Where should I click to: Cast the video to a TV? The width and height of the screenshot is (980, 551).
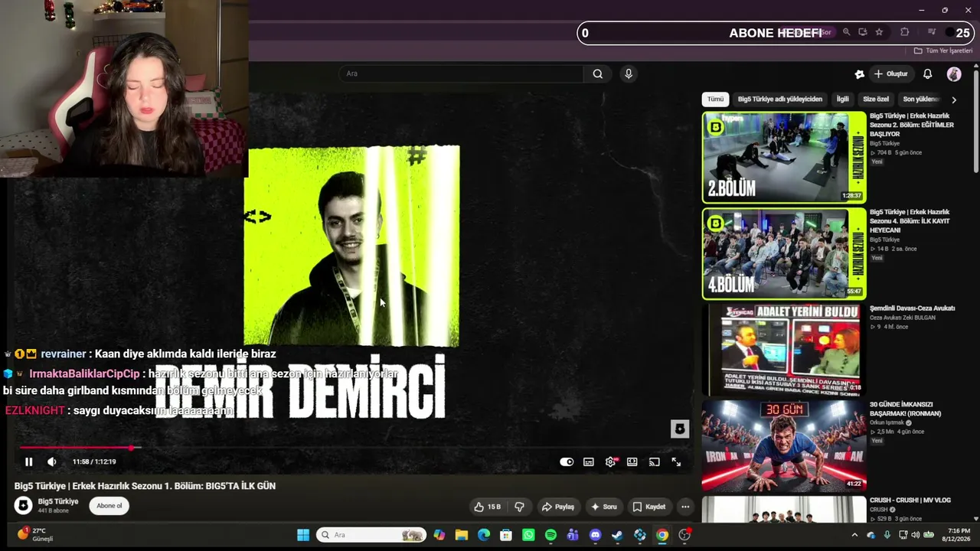click(x=654, y=461)
